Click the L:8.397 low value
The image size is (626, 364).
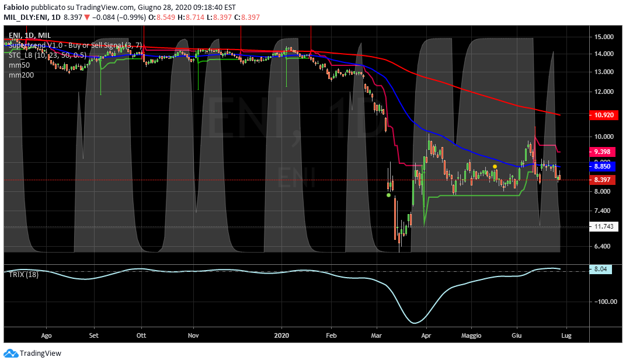pyautogui.click(x=219, y=17)
